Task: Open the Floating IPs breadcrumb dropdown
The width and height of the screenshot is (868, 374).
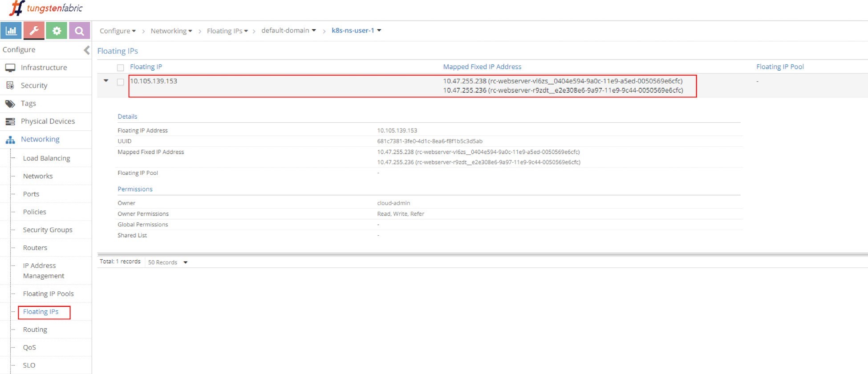Action: (x=227, y=31)
